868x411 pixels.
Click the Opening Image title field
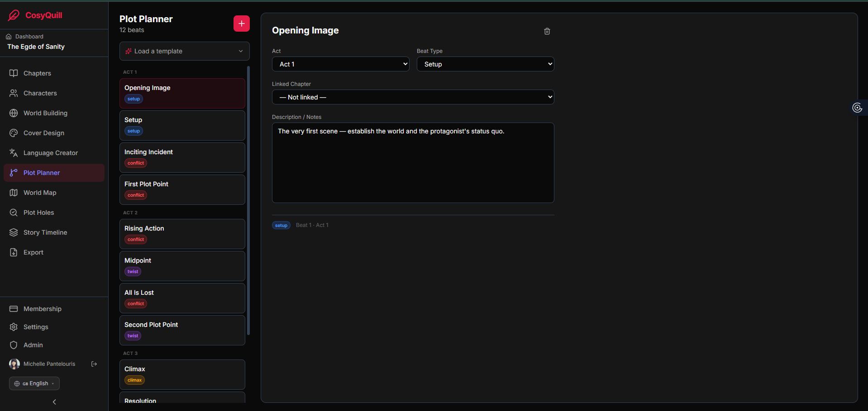(305, 30)
